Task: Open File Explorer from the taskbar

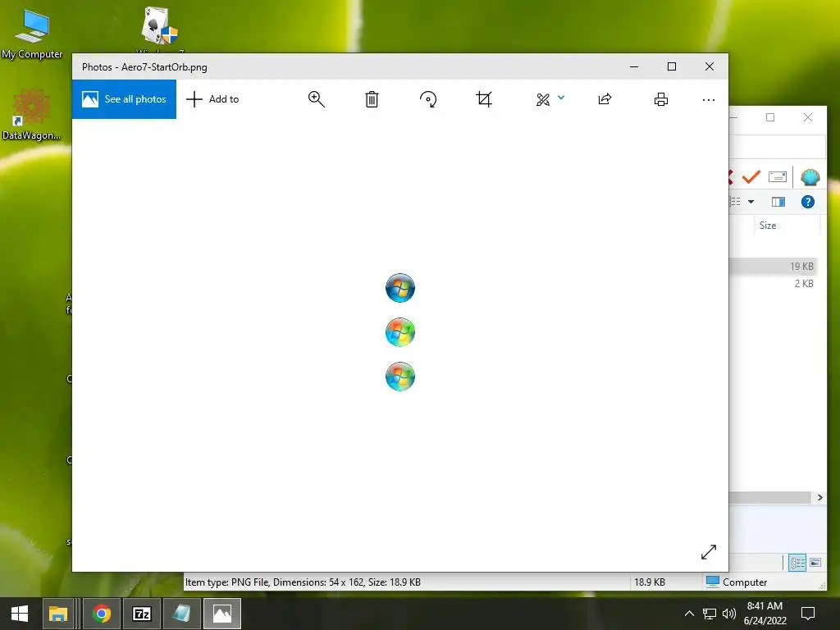Action: (x=58, y=614)
